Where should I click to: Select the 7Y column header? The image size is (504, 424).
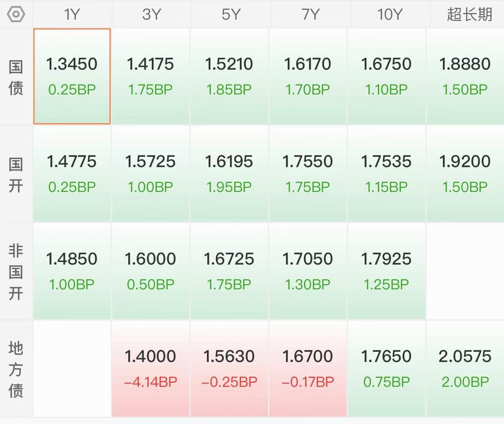[x=310, y=14]
